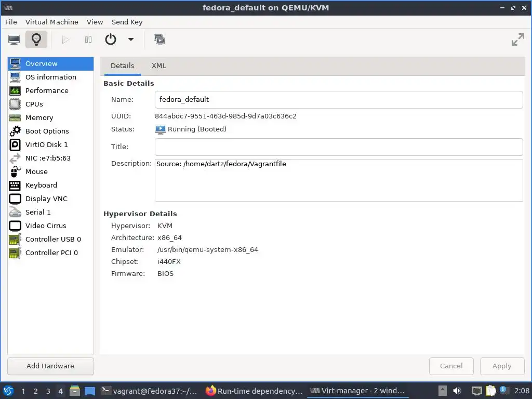Click the show desktop taskbar icon
This screenshot has width=532, height=399.
click(90, 391)
